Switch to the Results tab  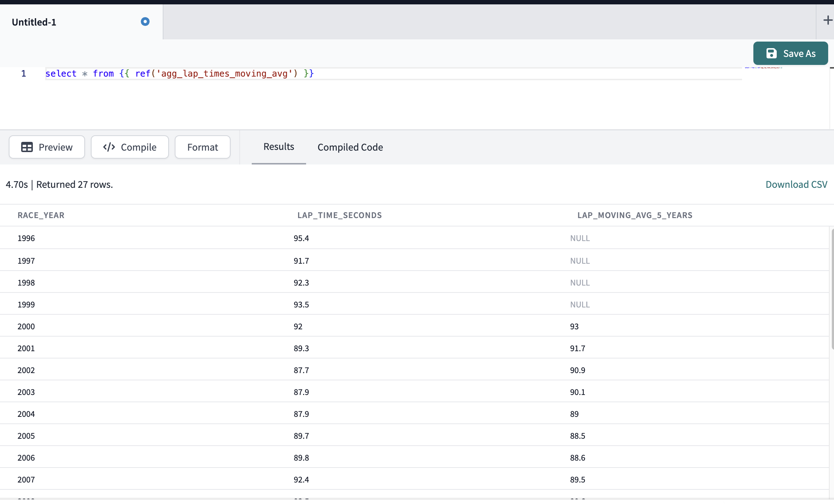click(x=278, y=147)
